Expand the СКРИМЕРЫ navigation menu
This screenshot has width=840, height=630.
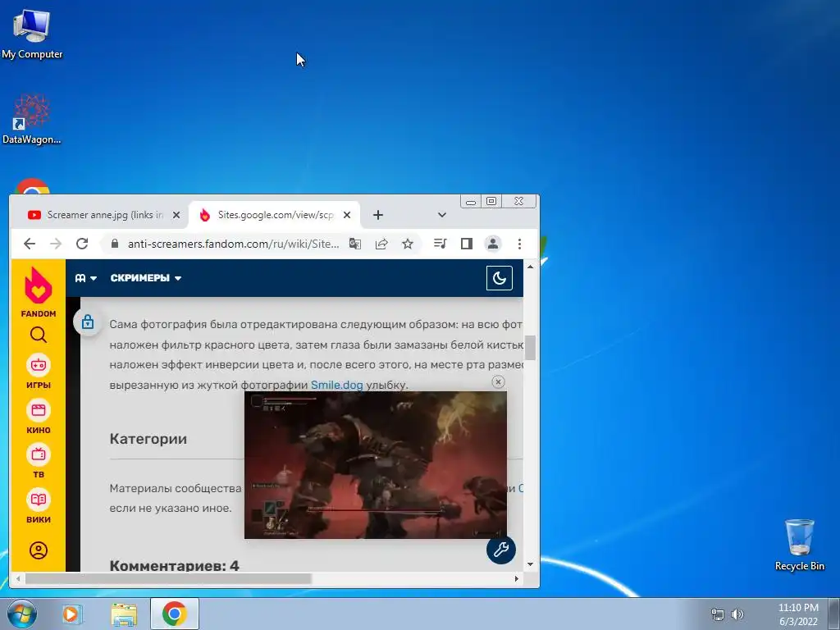(146, 278)
